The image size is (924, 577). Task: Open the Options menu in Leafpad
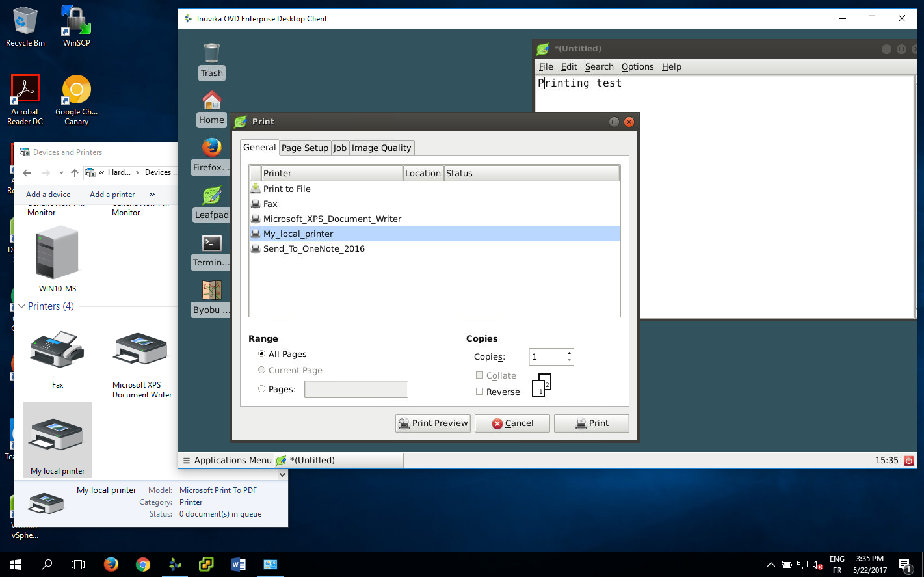(x=637, y=66)
